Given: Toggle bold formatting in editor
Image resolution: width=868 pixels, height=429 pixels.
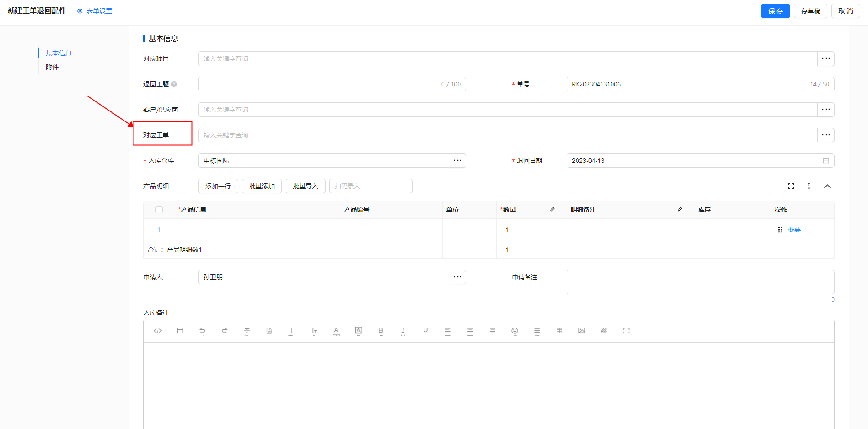Looking at the screenshot, I should (381, 331).
